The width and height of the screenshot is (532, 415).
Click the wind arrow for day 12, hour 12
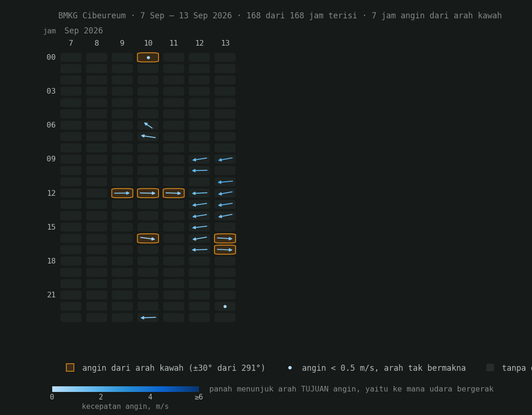(x=199, y=193)
